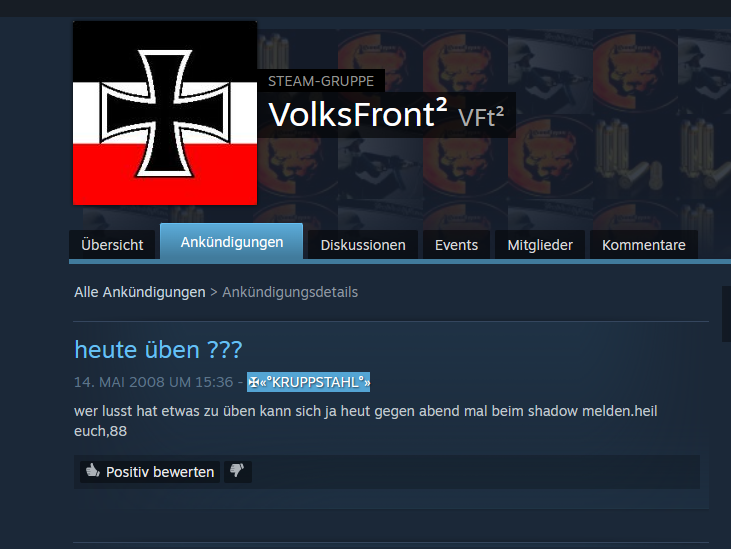Show the Mitglieder tab

tap(540, 245)
